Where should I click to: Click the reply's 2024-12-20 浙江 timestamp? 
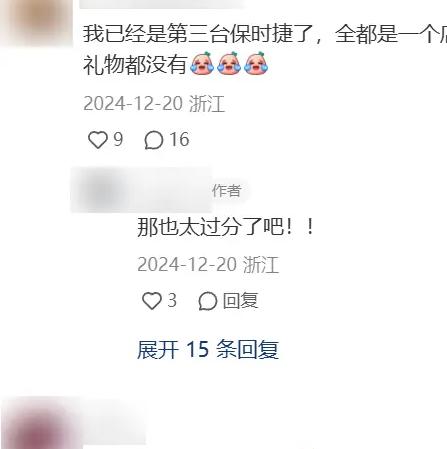(208, 265)
